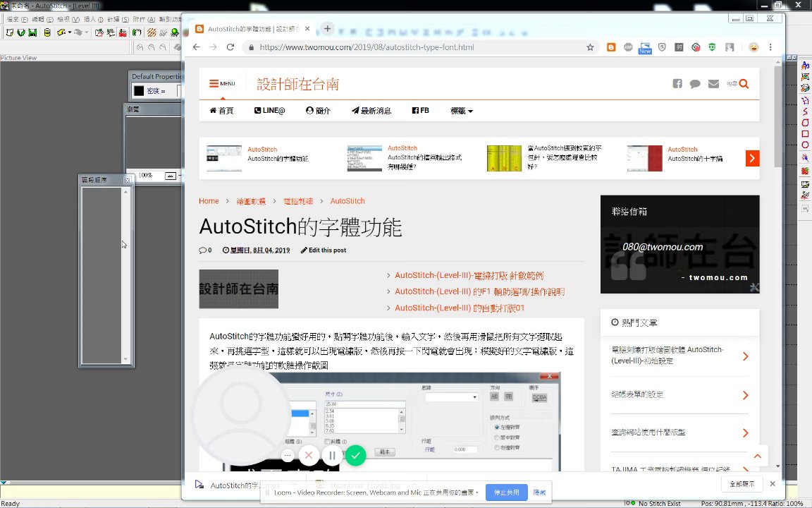
Task: Open 編輯 (E) menu in AutoStitch
Action: tap(42, 19)
